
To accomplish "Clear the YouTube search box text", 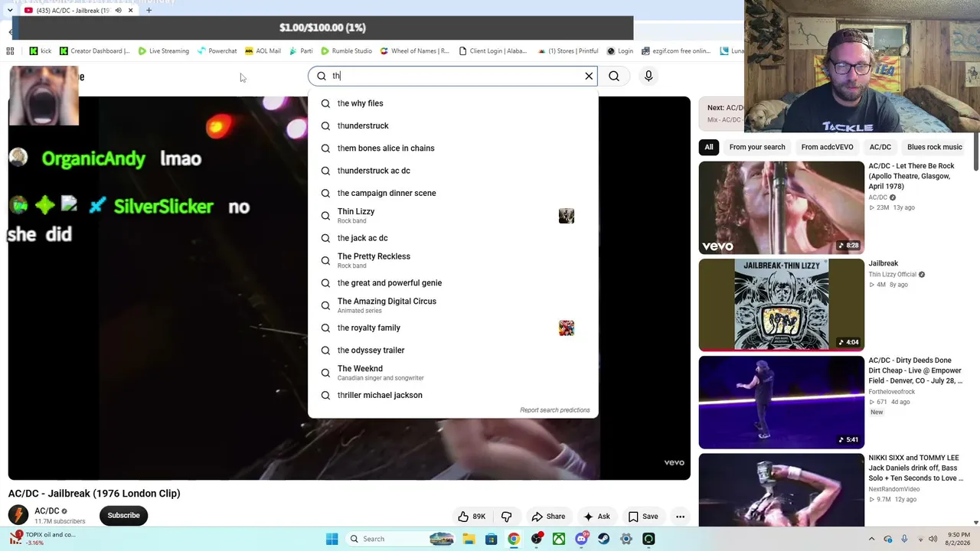I will 589,76.
